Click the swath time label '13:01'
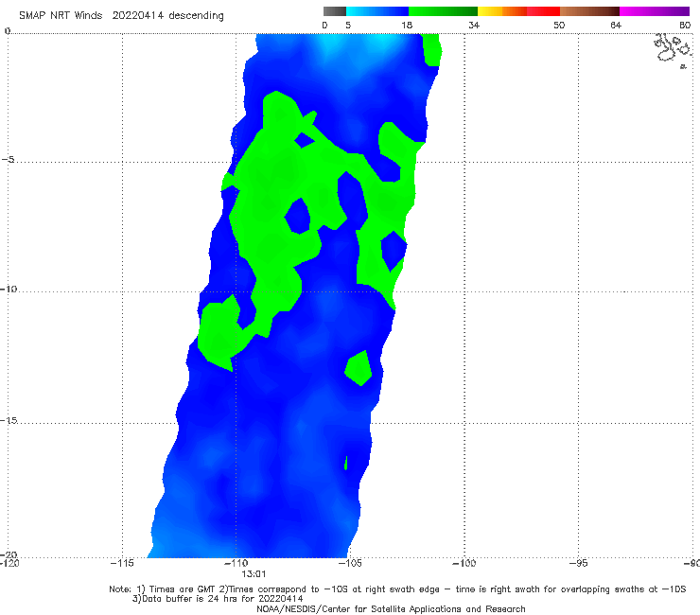The width and height of the screenshot is (700, 615). pyautogui.click(x=254, y=574)
